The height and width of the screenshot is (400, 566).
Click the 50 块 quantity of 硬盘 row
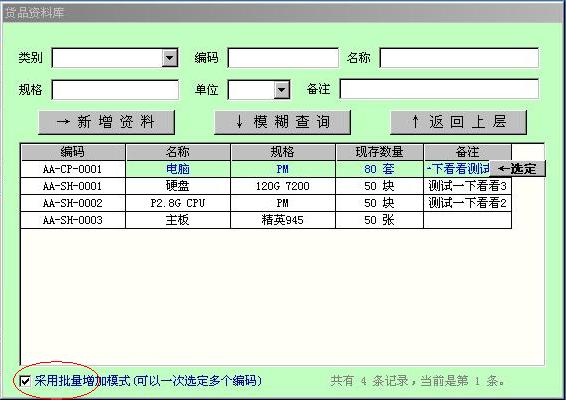coord(379,186)
